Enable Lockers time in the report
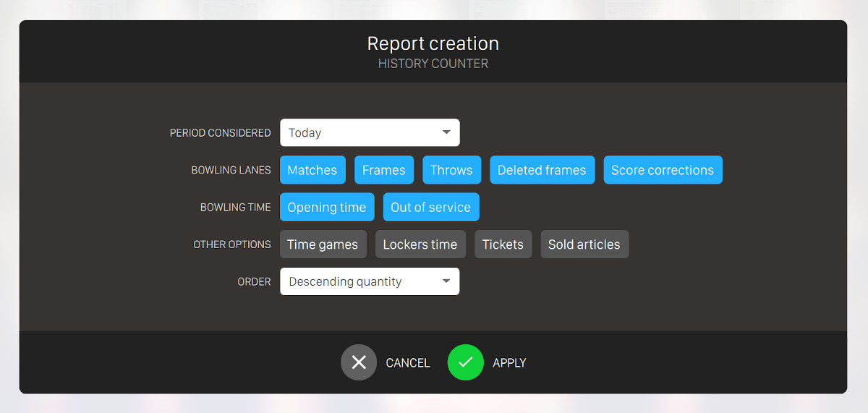 (x=420, y=244)
